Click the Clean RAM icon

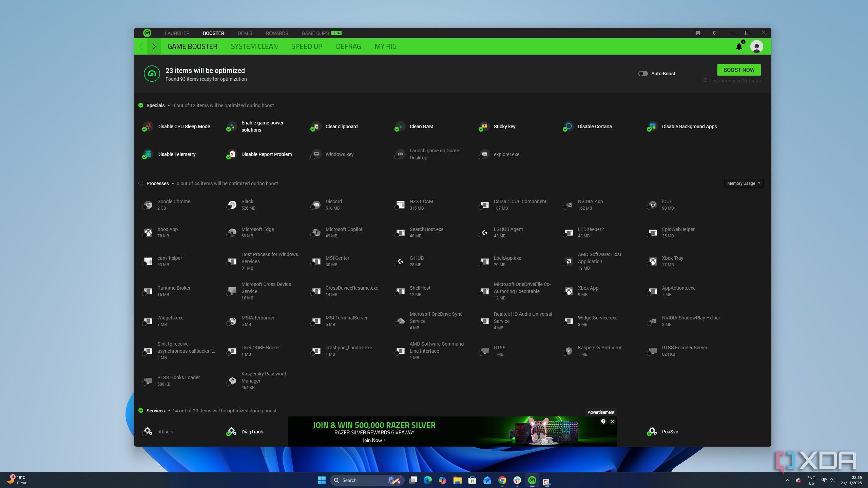pyautogui.click(x=400, y=126)
